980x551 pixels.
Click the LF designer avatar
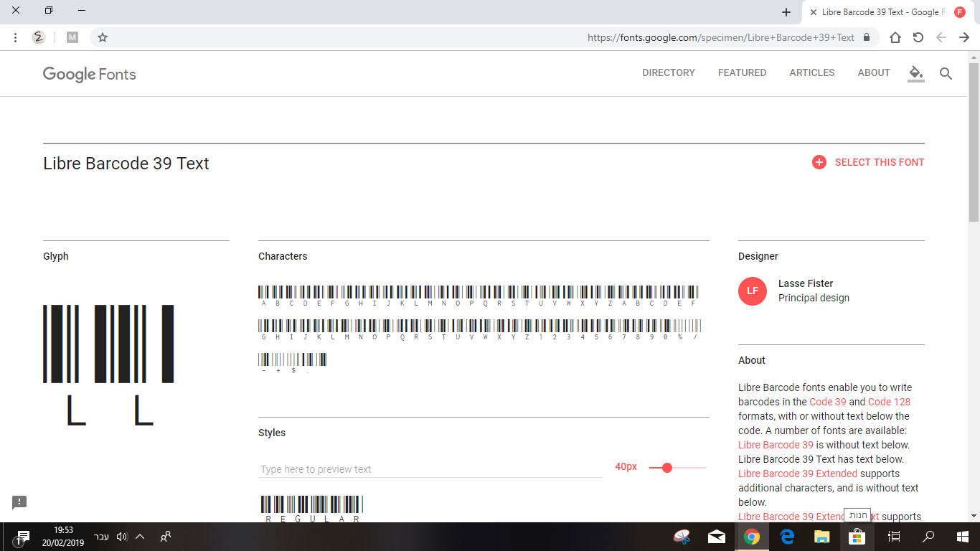[x=753, y=291]
